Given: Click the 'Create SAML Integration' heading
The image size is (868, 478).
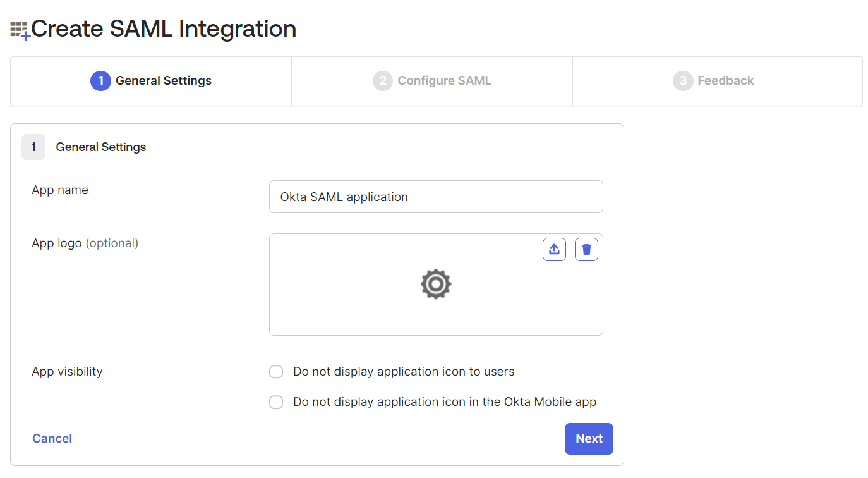Looking at the screenshot, I should (164, 29).
